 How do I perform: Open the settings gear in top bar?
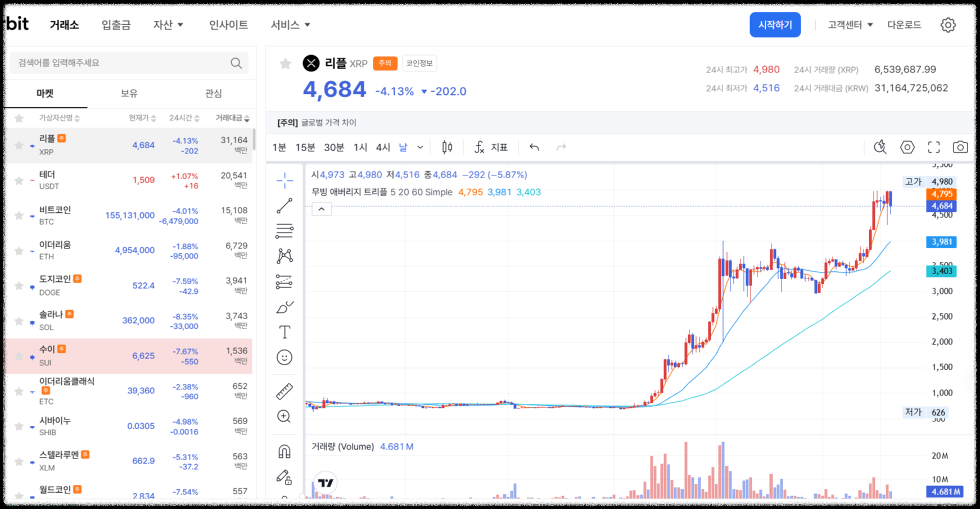click(948, 25)
